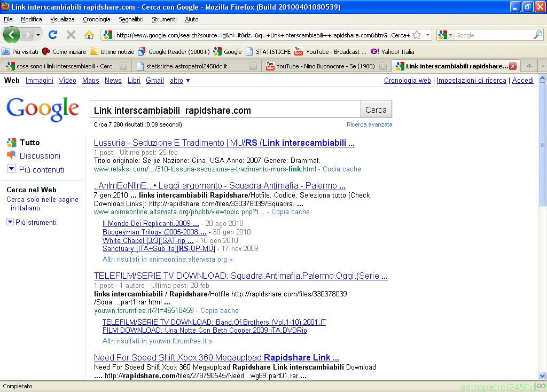Click the vertical scrollbar up arrow
The width and height of the screenshot is (547, 392).
[x=543, y=78]
